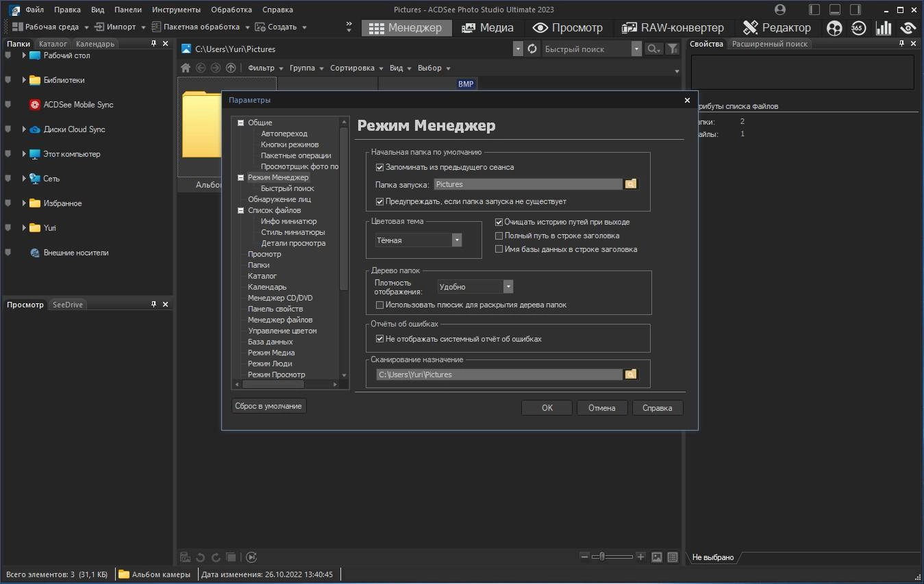Open the 'Файл' menu

[34, 10]
